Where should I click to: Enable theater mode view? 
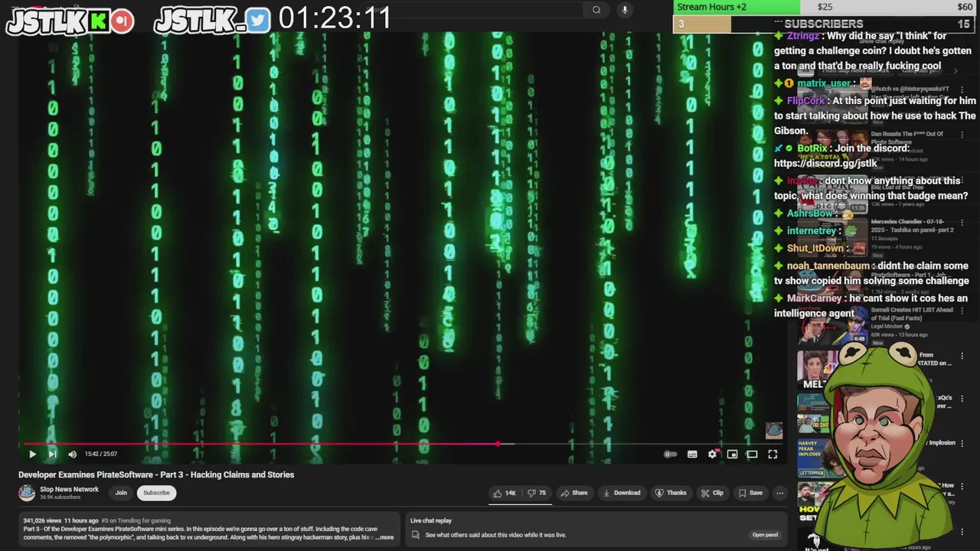(x=752, y=454)
